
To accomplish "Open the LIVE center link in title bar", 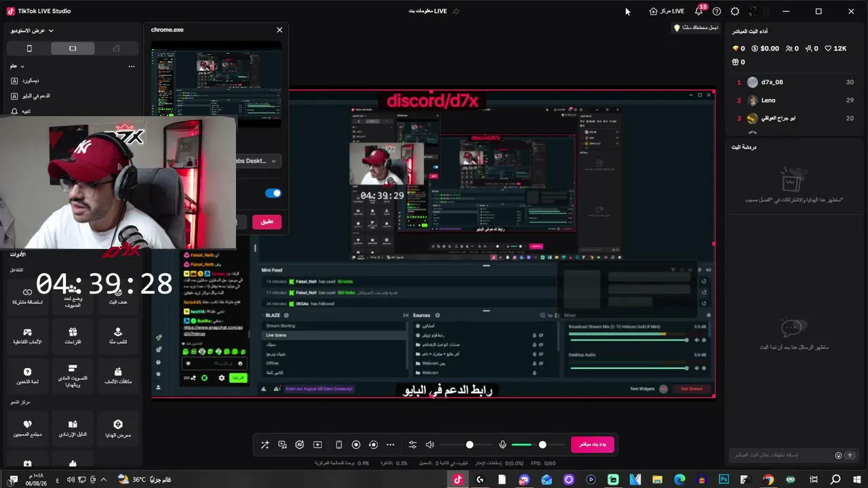I will point(667,12).
